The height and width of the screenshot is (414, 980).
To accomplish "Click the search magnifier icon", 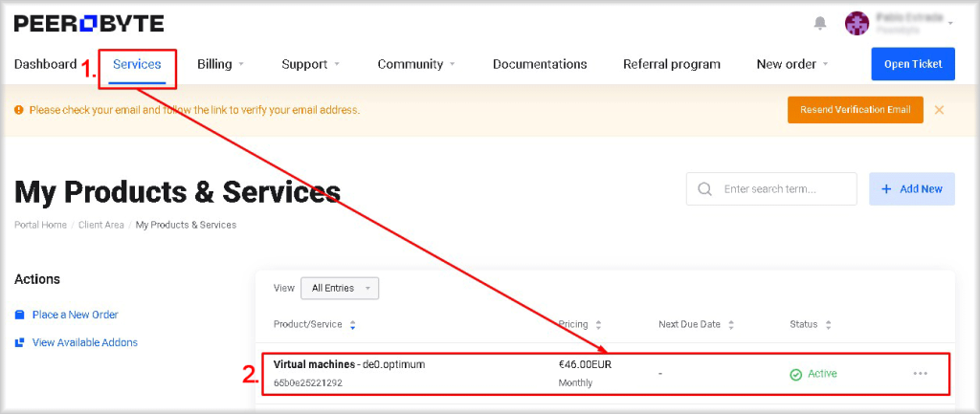I will click(705, 188).
